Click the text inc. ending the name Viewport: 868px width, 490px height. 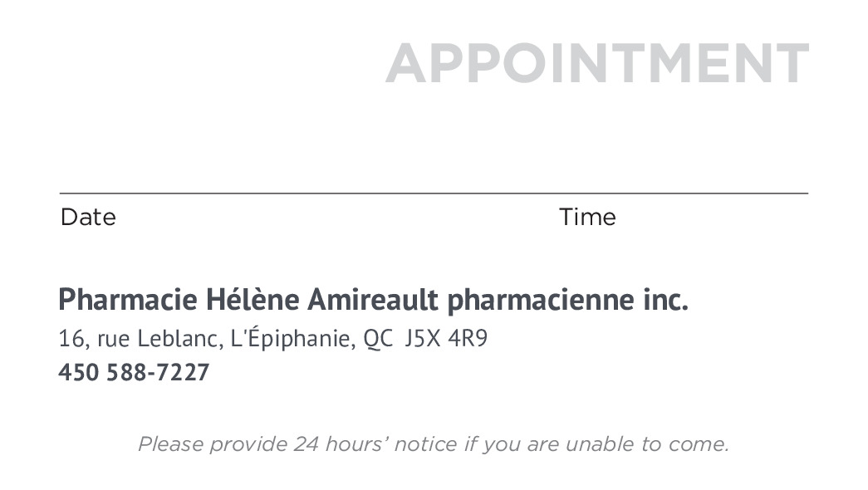click(x=666, y=300)
